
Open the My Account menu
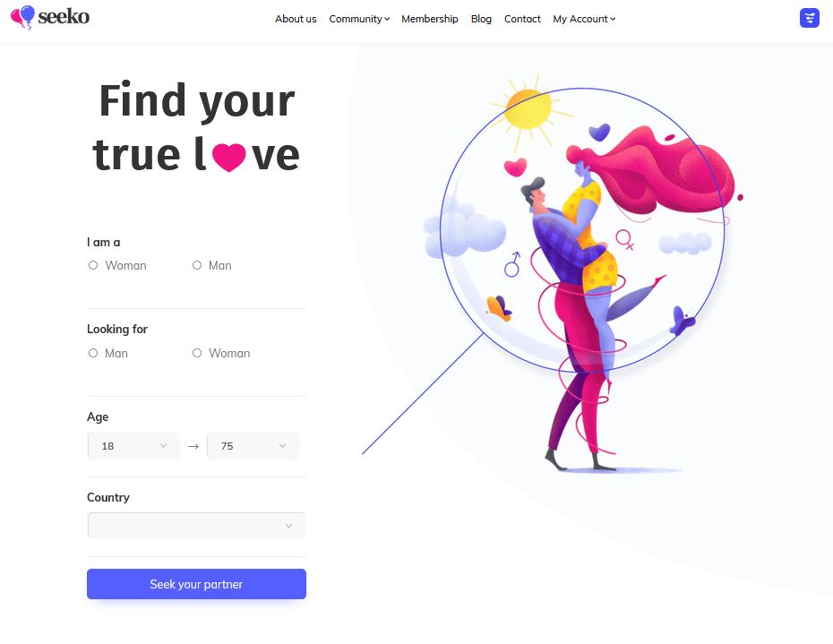click(x=584, y=19)
